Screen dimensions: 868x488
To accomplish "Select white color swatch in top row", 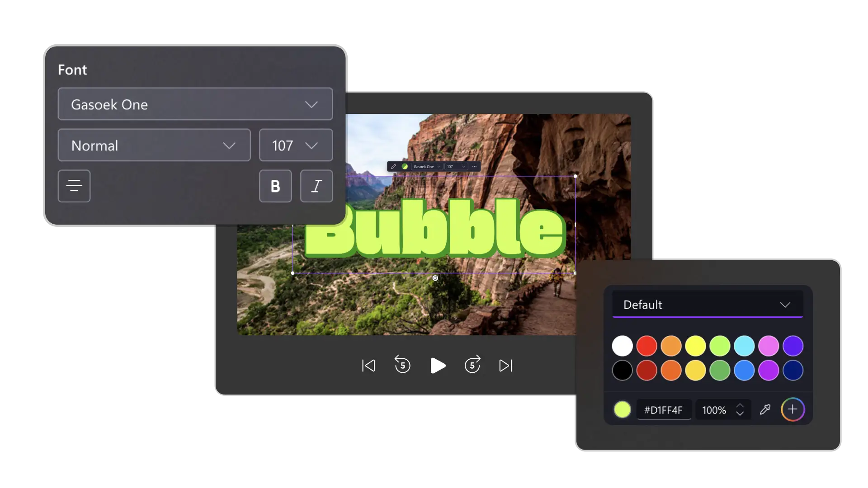I will click(623, 346).
